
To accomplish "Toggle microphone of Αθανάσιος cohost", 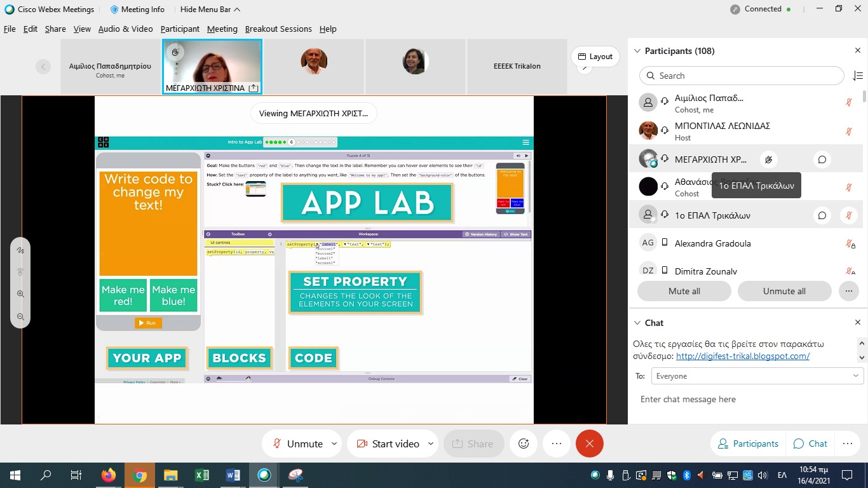I will (x=849, y=187).
